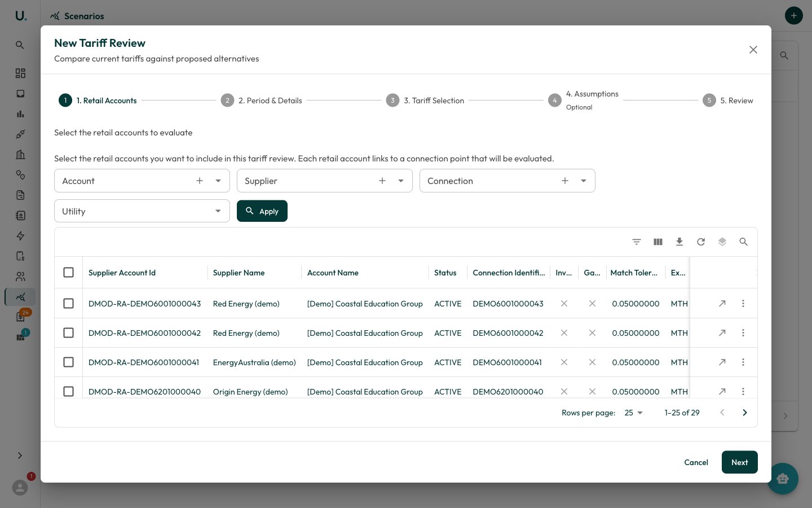Click the sidebar search icon
812x508 pixels.
pyautogui.click(x=20, y=45)
